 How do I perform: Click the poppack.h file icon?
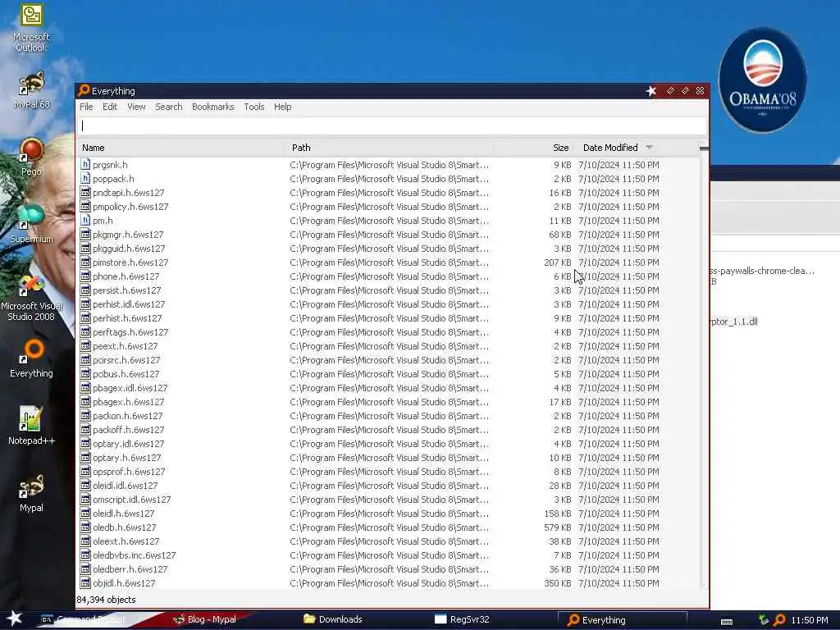(x=85, y=178)
